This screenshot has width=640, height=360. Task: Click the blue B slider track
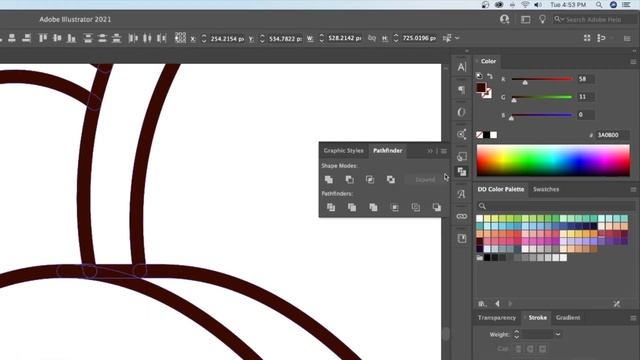[542, 115]
